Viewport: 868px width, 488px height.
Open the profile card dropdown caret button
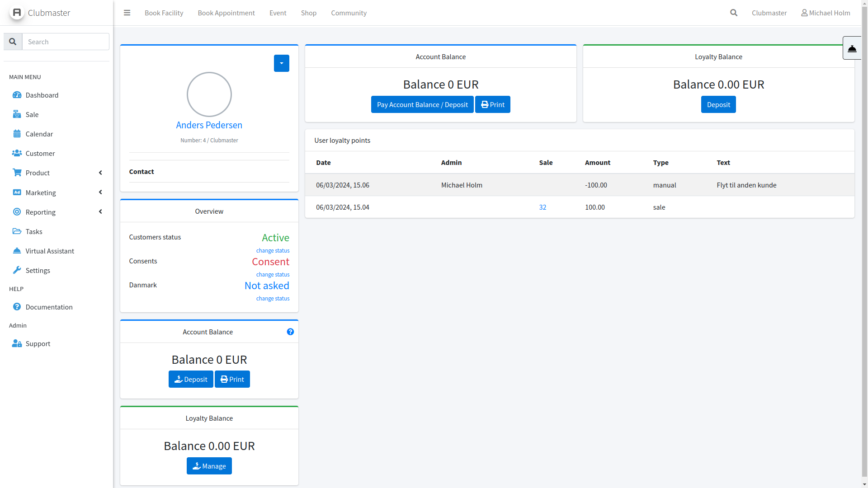[x=281, y=63]
